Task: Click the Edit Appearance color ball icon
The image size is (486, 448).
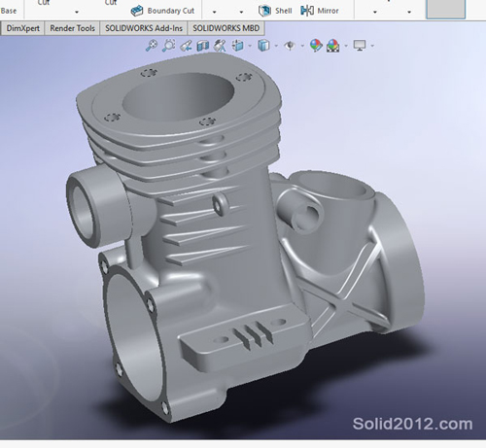Action: [x=316, y=46]
